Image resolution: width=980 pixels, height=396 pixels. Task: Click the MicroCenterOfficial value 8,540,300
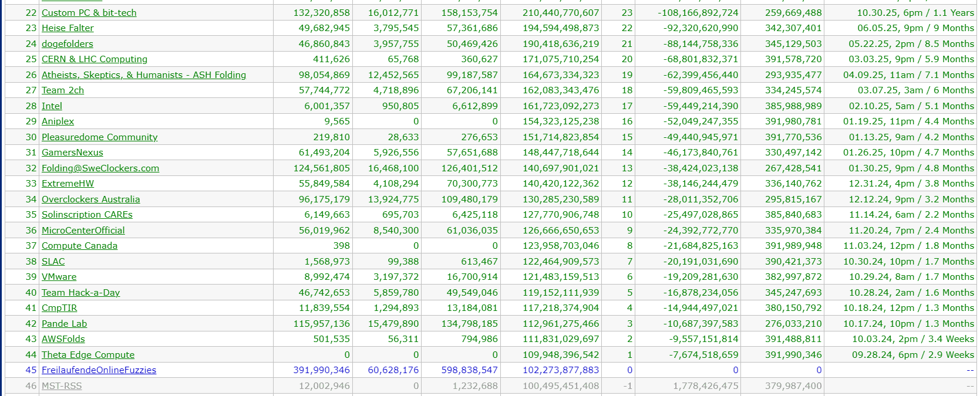396,230
